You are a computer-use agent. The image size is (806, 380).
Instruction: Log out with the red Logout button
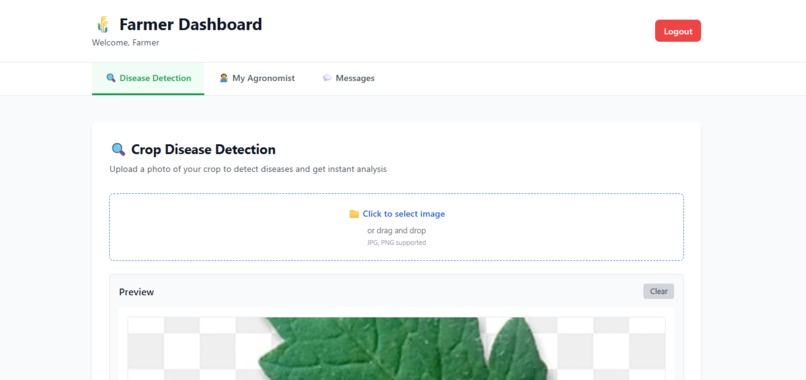(x=677, y=31)
